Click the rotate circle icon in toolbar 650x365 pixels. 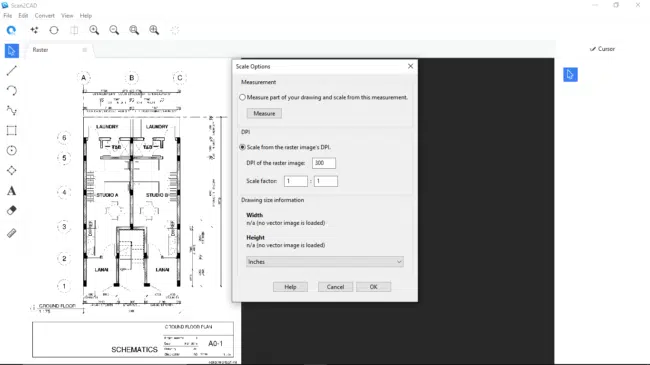pyautogui.click(x=54, y=30)
